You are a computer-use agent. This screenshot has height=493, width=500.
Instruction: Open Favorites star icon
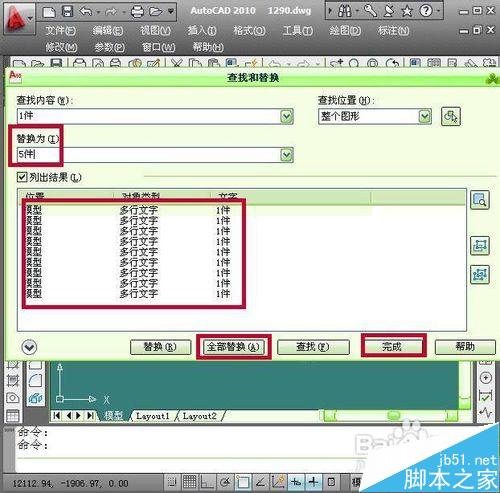click(x=407, y=12)
